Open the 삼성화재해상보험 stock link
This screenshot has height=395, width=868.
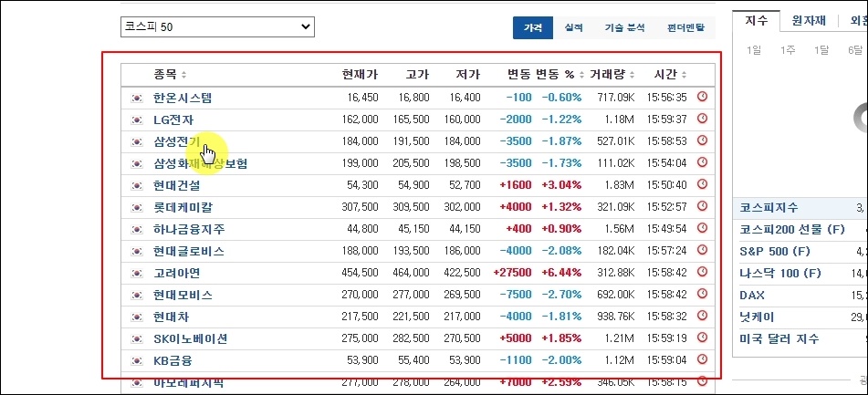[201, 164]
